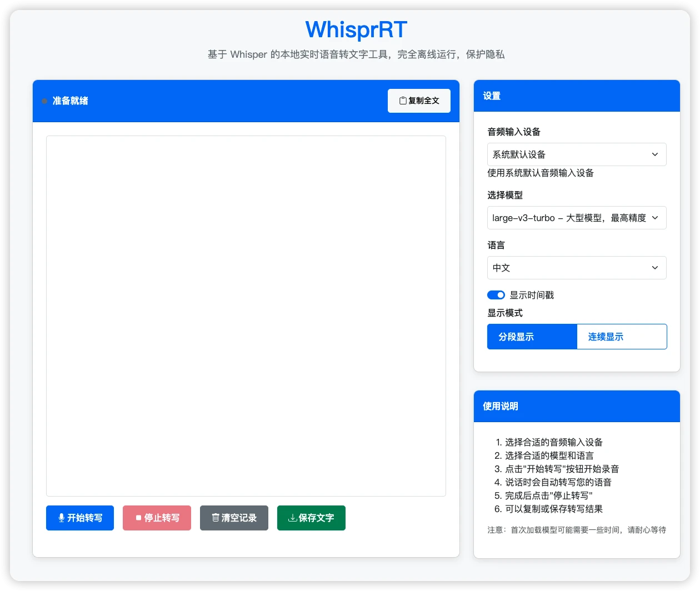Click the note about 首次加载模型

pyautogui.click(x=577, y=530)
